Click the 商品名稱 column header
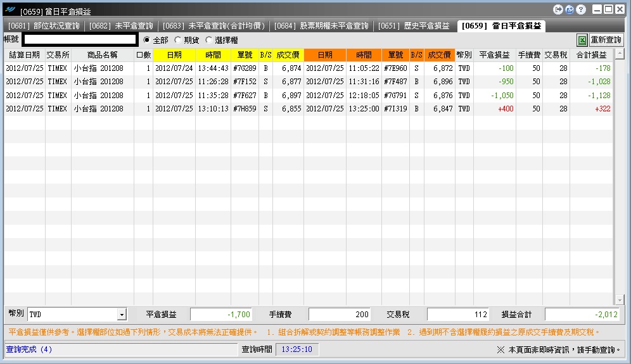 (x=103, y=55)
